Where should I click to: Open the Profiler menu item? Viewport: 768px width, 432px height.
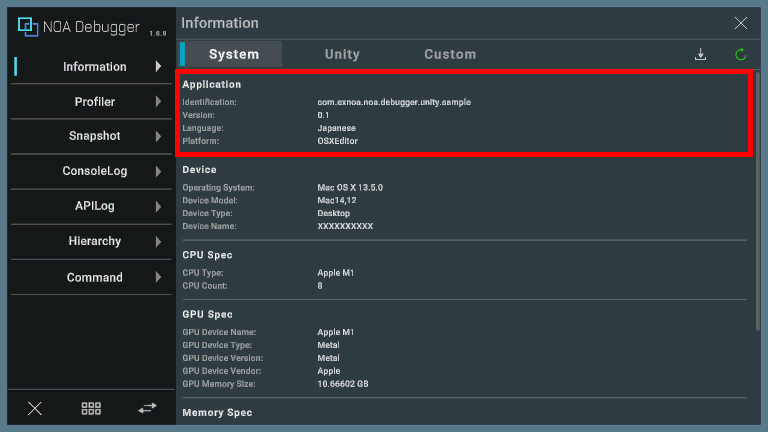click(x=91, y=102)
